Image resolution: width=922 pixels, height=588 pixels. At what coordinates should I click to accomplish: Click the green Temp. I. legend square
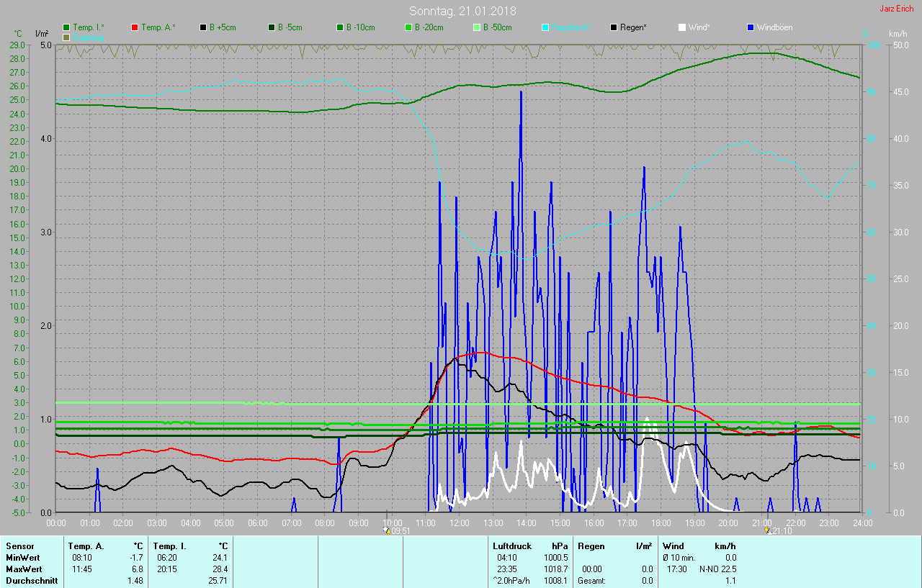pyautogui.click(x=66, y=27)
